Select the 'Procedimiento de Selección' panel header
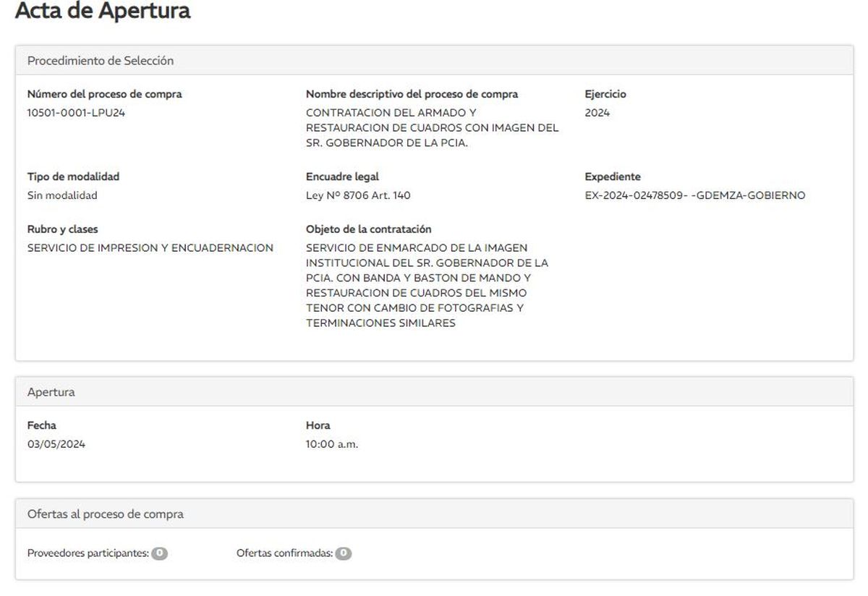The height and width of the screenshot is (596, 868). click(101, 61)
